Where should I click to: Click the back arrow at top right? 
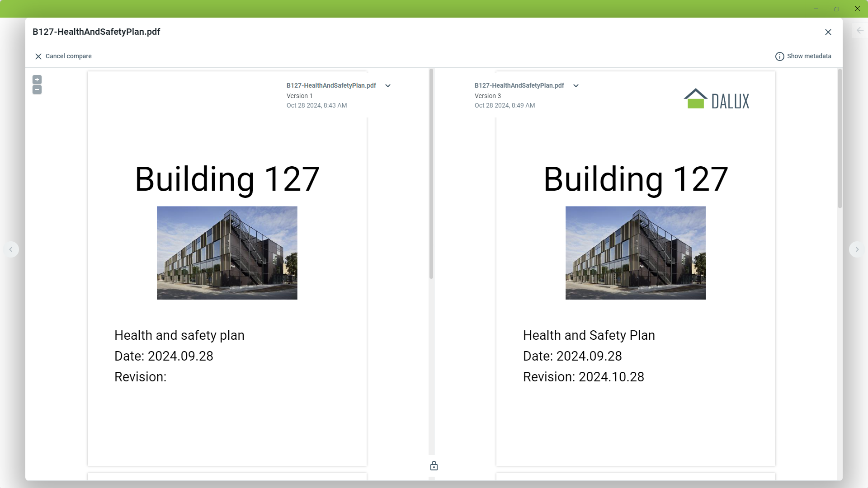[860, 30]
